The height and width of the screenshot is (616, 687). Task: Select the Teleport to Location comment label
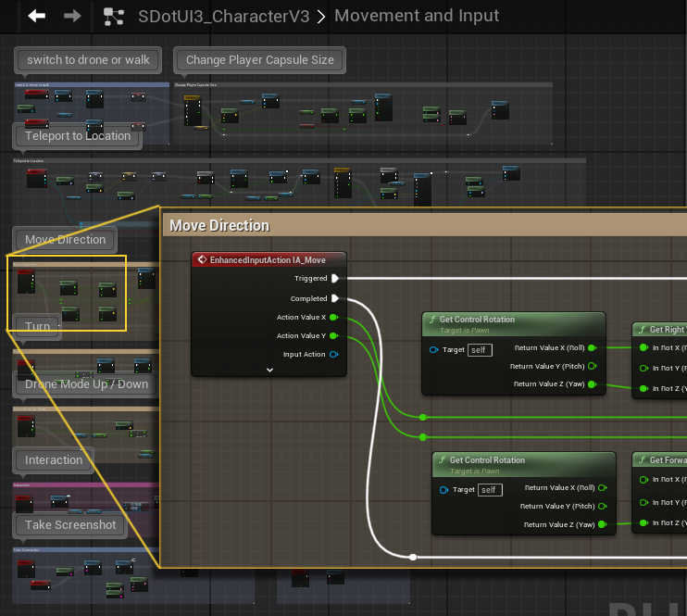tap(78, 136)
